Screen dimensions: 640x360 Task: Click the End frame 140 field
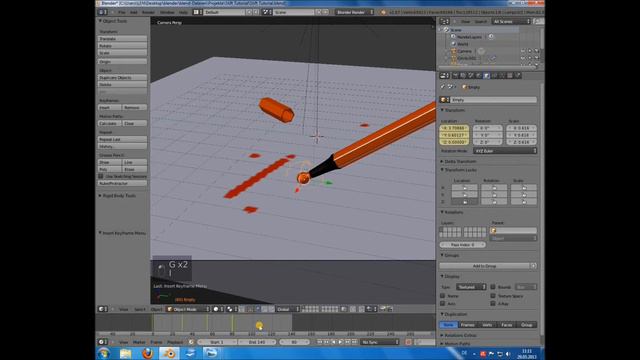257,342
